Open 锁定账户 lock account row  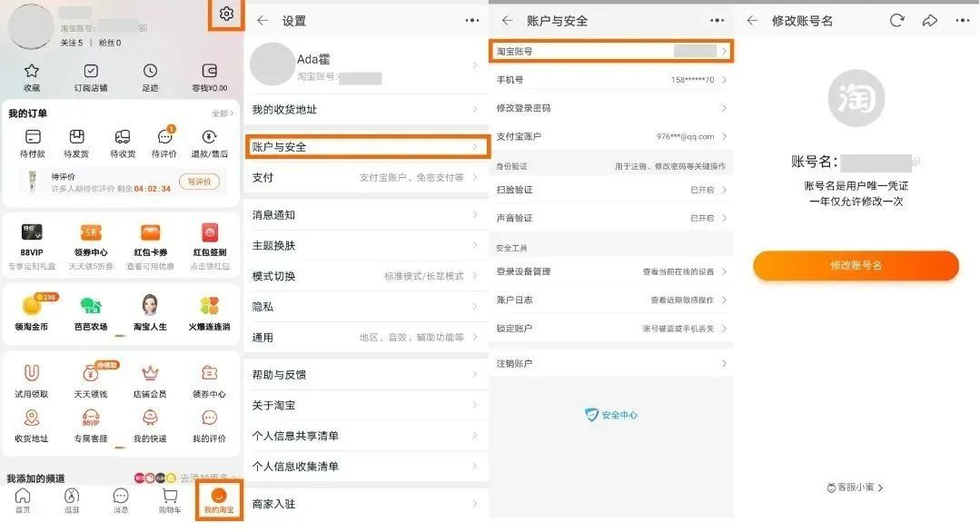[611, 329]
